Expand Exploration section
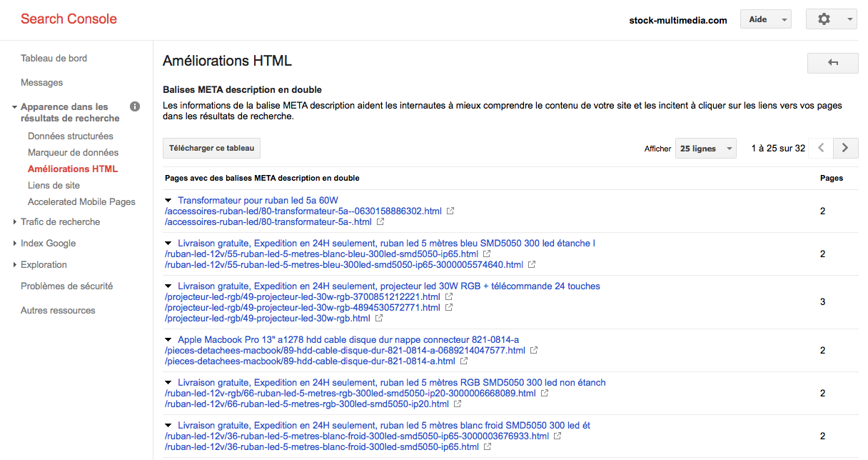Screen dimensions: 868x460 click(14, 265)
